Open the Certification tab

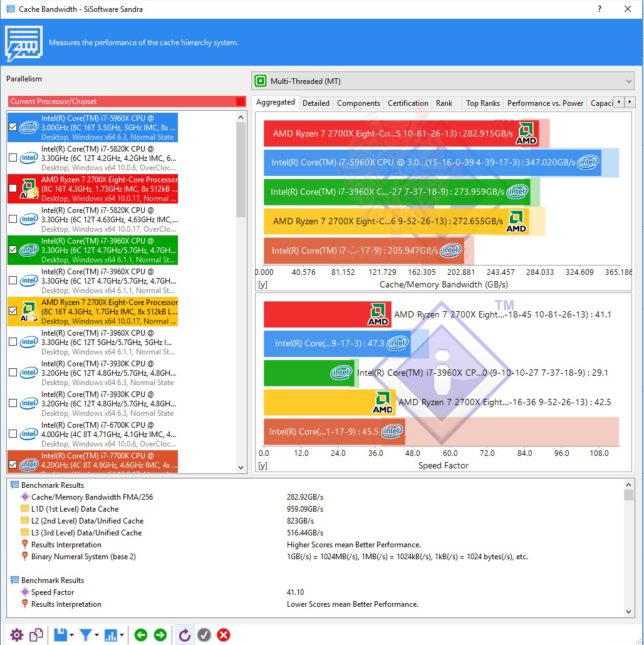408,103
